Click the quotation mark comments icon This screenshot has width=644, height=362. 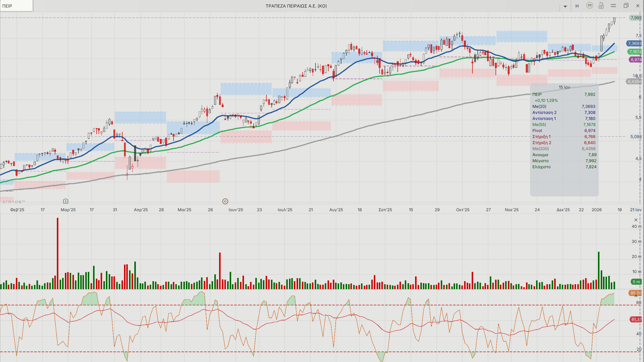[589, 6]
